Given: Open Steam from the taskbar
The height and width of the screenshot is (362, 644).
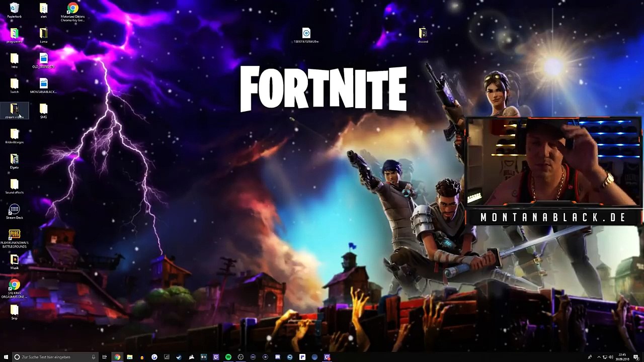Looking at the screenshot, I should pyautogui.click(x=179, y=357).
